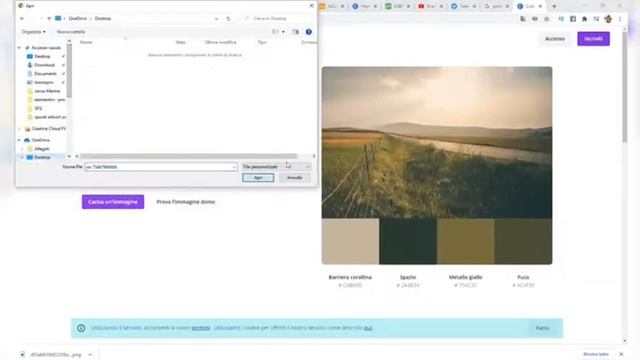Image resolution: width=640 pixels, height=360 pixels.
Task: Select the Fuco dark olive swatch
Action: click(x=523, y=241)
